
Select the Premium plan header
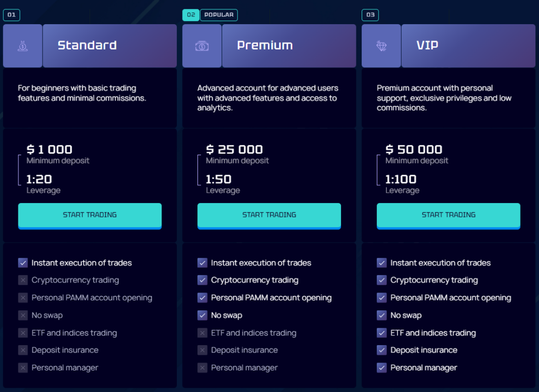coord(289,46)
